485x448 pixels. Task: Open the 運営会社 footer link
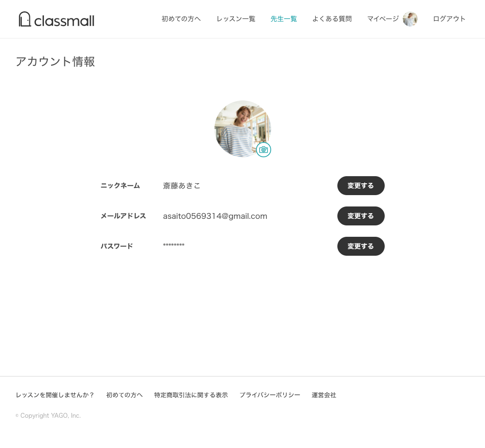coord(324,395)
